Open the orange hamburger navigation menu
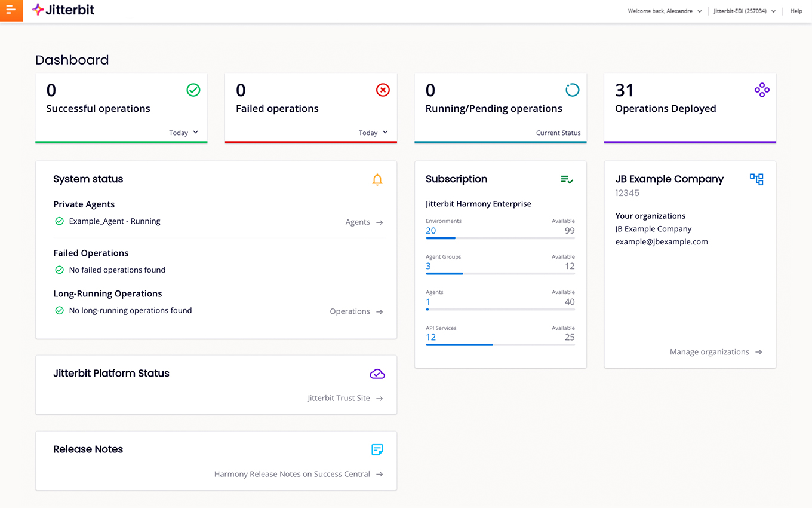This screenshot has height=508, width=812. point(11,11)
